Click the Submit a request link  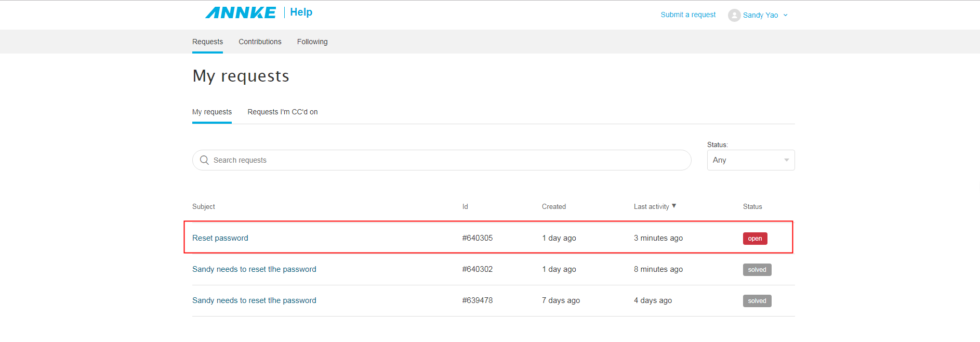(688, 15)
